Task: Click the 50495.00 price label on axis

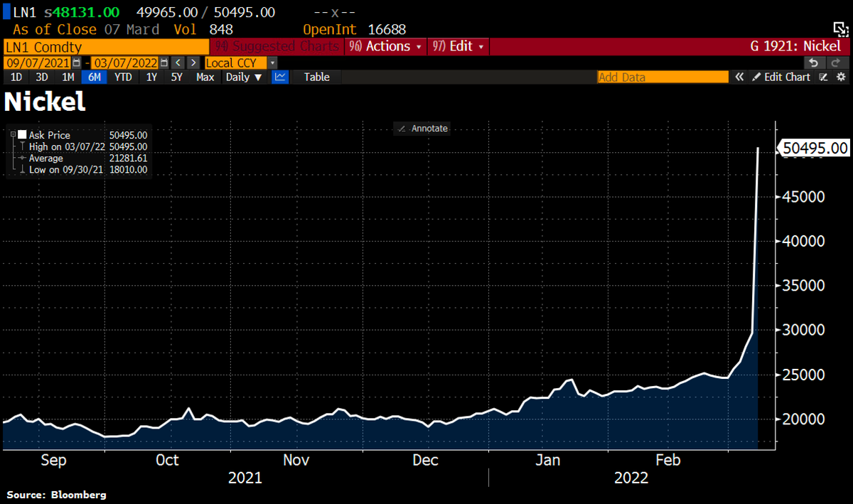Action: [x=815, y=148]
